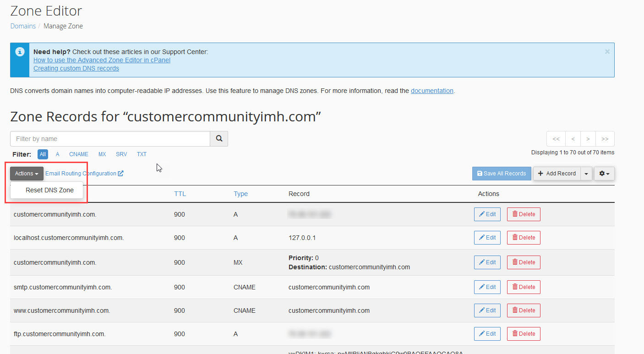Viewport: 644px width, 354px height.
Task: Select Reset DNS Zone menu option
Action: pos(49,190)
